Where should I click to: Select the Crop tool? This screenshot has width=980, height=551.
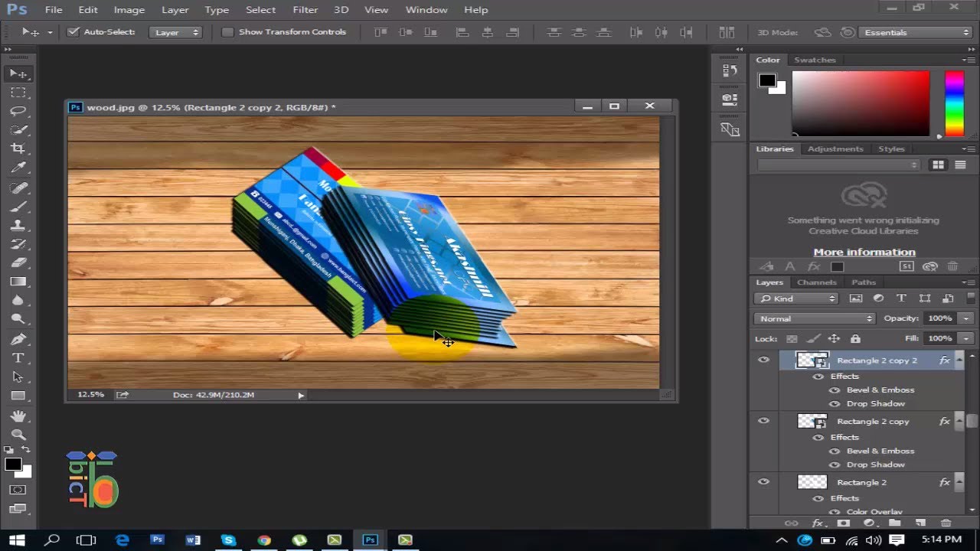[18, 148]
